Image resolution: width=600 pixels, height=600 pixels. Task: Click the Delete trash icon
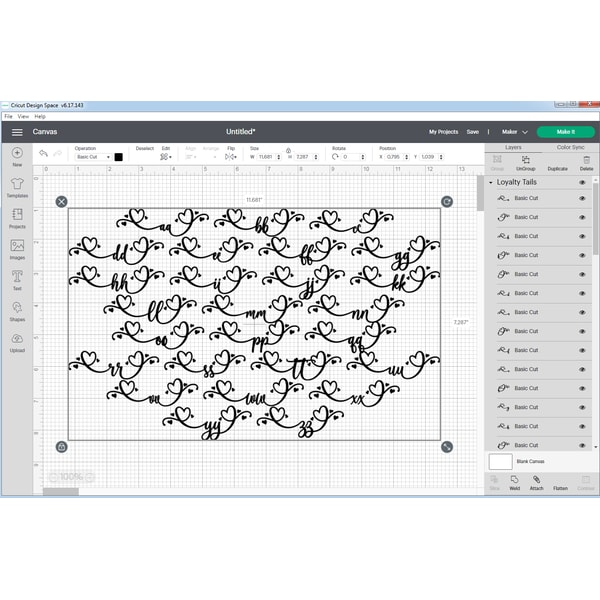coord(586,160)
